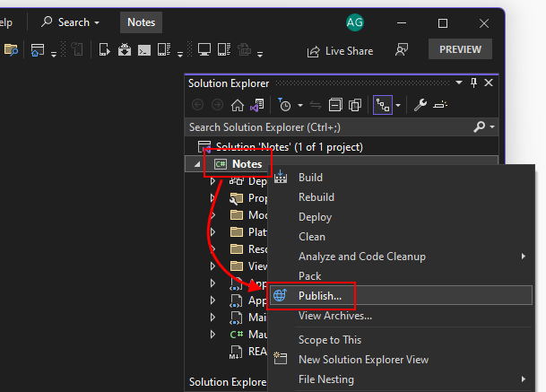Open search options dropdown in Solution Explorer
546x392 pixels.
tap(492, 126)
